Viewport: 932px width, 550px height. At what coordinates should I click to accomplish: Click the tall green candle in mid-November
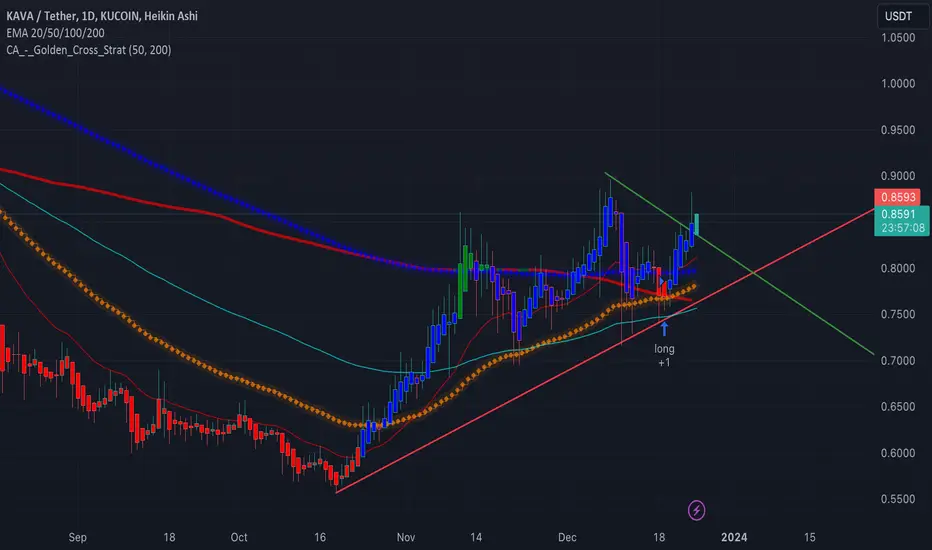[460, 291]
